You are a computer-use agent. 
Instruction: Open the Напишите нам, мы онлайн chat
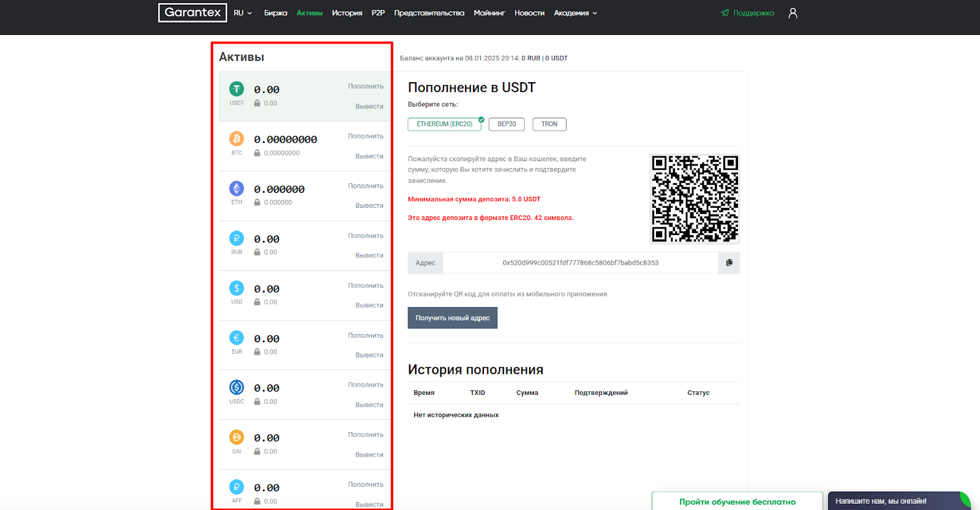click(x=899, y=501)
